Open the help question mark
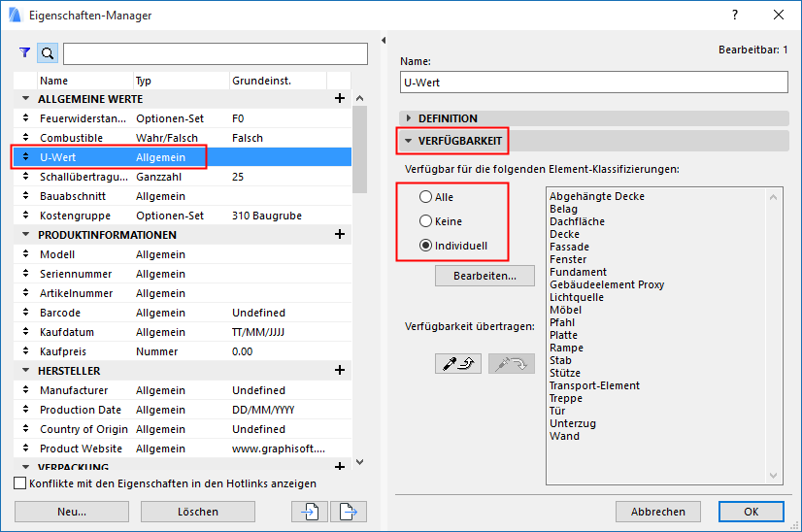Image resolution: width=802 pixels, height=532 pixels. pyautogui.click(x=735, y=15)
